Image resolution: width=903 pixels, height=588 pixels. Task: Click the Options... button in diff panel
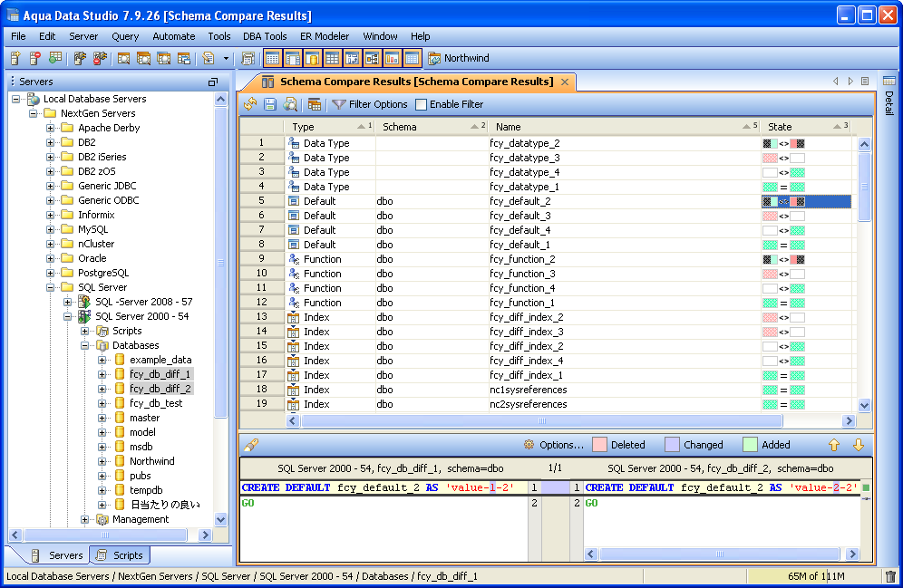tap(554, 445)
